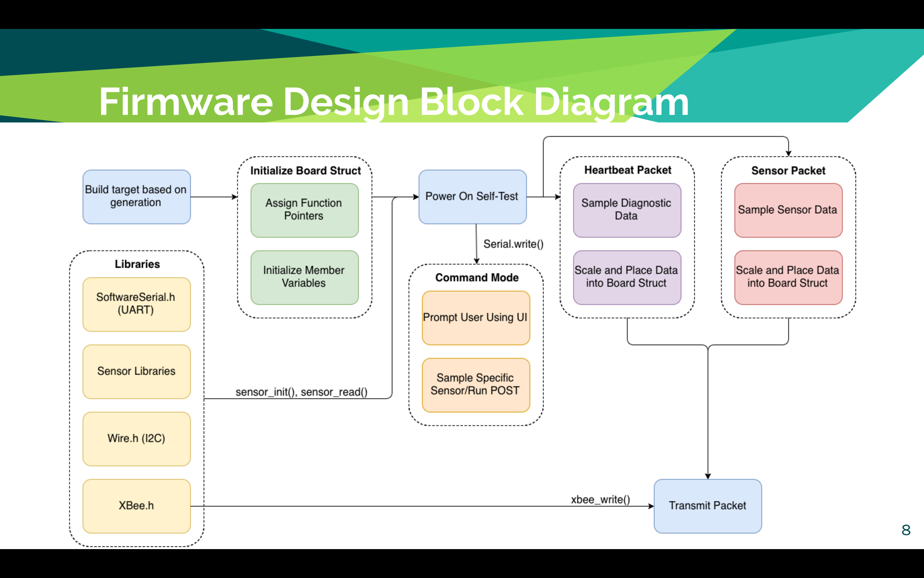Click the 'Serial.write()' arrow label

click(513, 244)
